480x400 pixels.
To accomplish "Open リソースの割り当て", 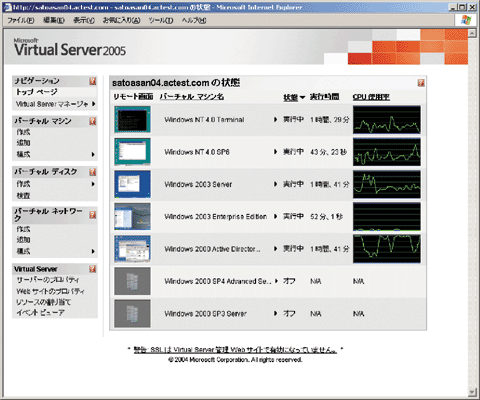I will click(43, 302).
